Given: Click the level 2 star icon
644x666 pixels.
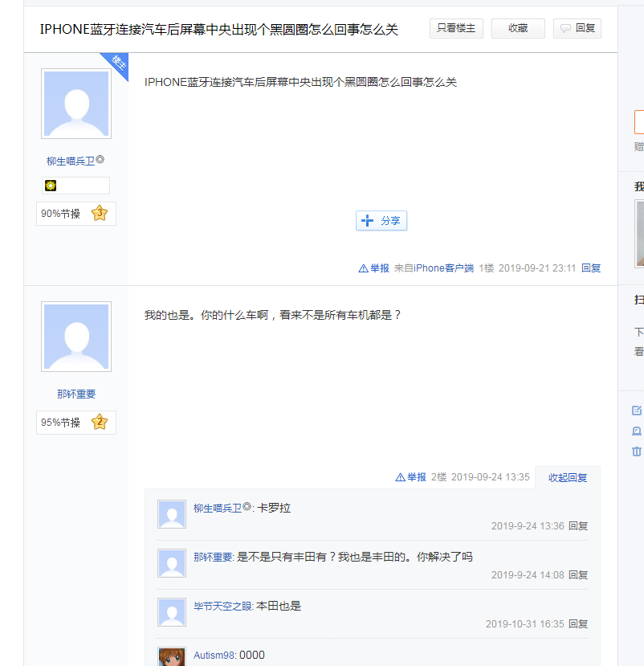Looking at the screenshot, I should 100,423.
